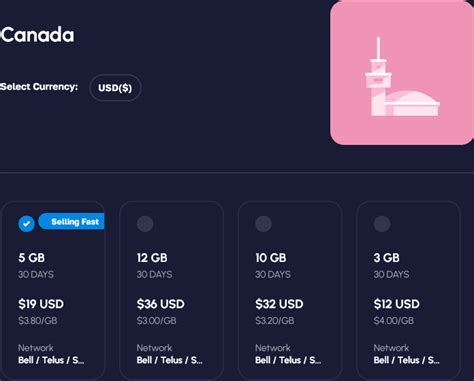This screenshot has height=381, width=474.
Task: Click the $19 USD price text
Action: (41, 304)
